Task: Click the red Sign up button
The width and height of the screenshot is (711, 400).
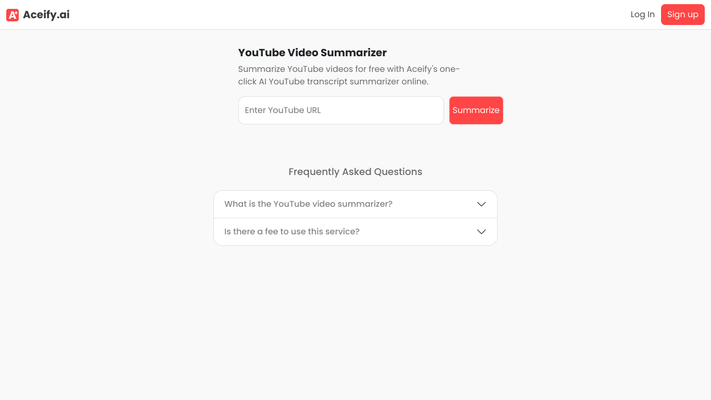Action: point(682,15)
